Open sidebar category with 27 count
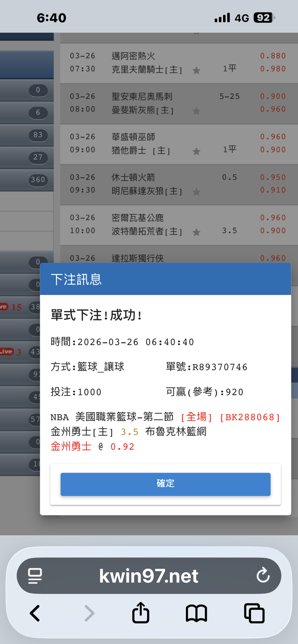Viewport: 298px width, 644px height. (27, 157)
